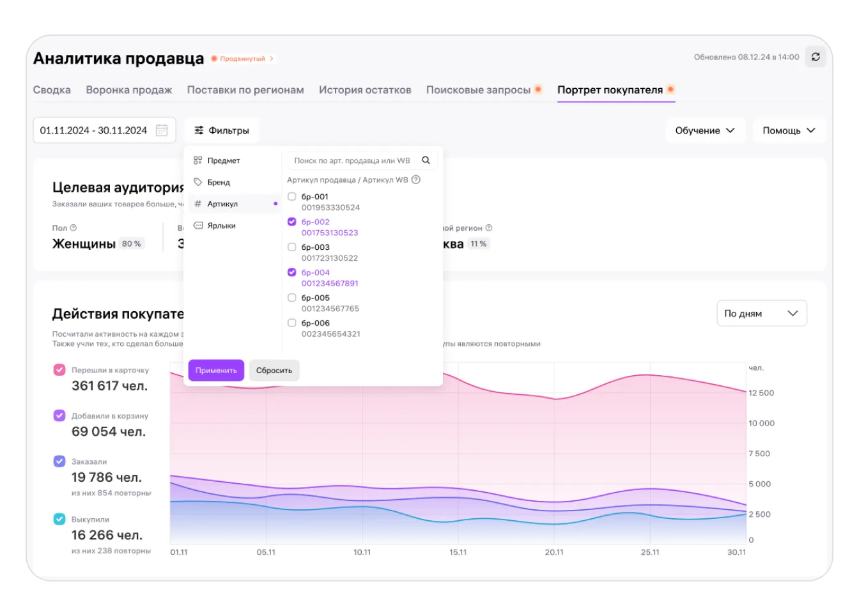Click the info icon next to Пол
This screenshot has width=859, height=616.
pos(74,228)
